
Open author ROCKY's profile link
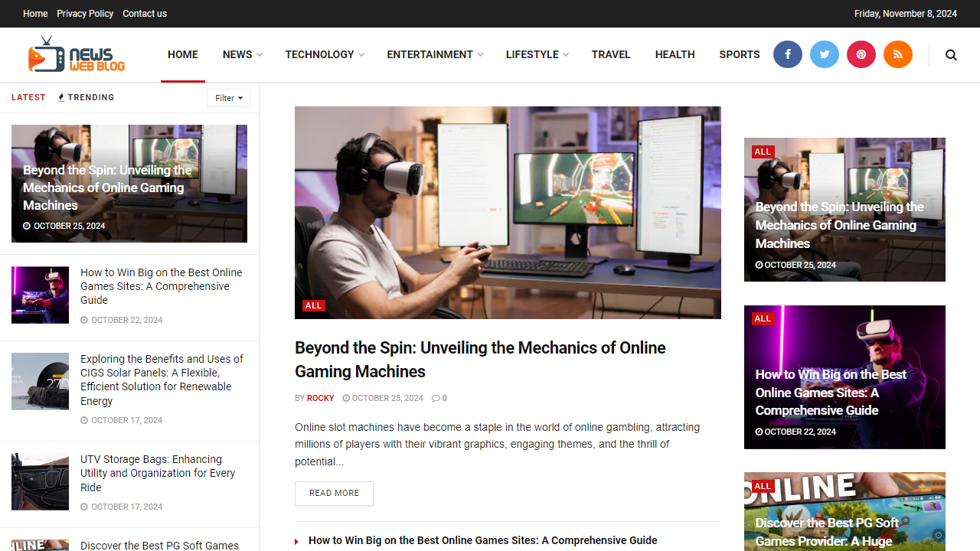point(320,398)
